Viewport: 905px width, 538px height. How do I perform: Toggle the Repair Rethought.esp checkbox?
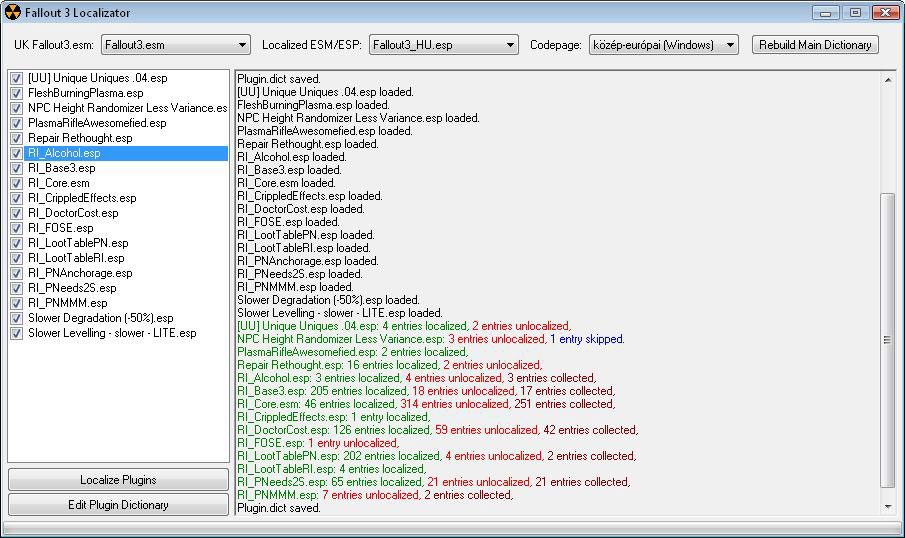(17, 138)
